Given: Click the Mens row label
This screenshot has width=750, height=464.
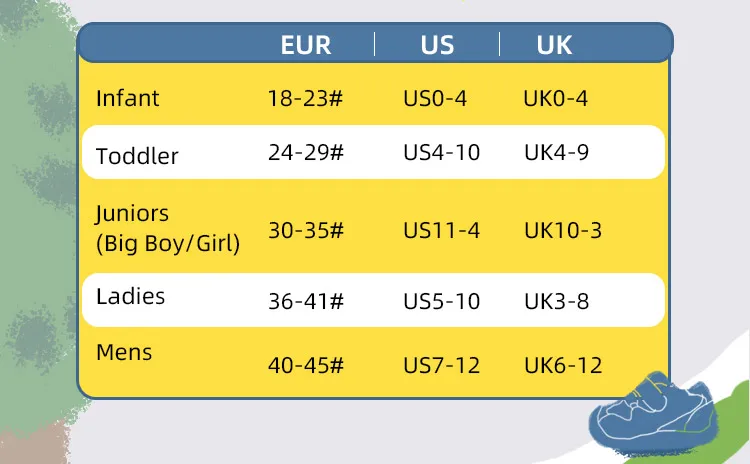Looking at the screenshot, I should pos(124,352).
